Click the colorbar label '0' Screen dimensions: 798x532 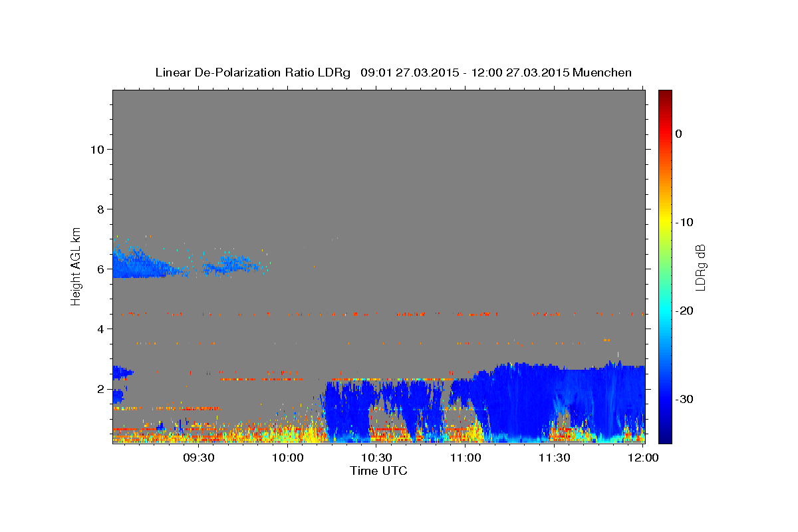coord(678,134)
